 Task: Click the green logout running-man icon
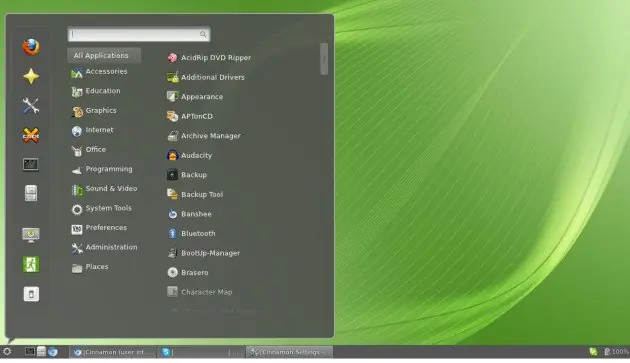tap(31, 265)
